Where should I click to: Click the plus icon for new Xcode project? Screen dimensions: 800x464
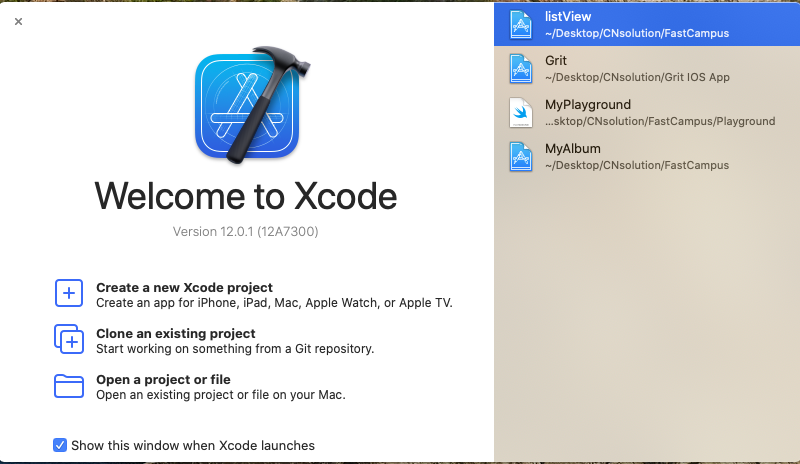[69, 293]
